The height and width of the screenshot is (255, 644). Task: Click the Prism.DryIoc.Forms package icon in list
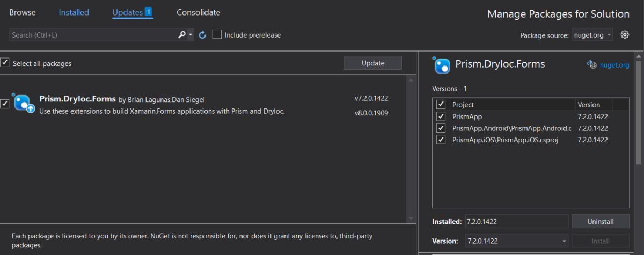point(24,103)
